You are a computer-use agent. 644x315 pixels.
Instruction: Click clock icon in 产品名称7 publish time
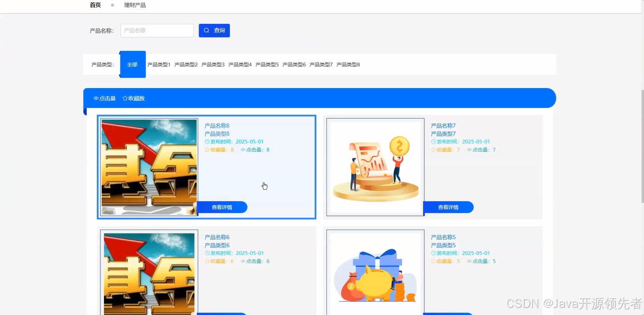pos(433,142)
